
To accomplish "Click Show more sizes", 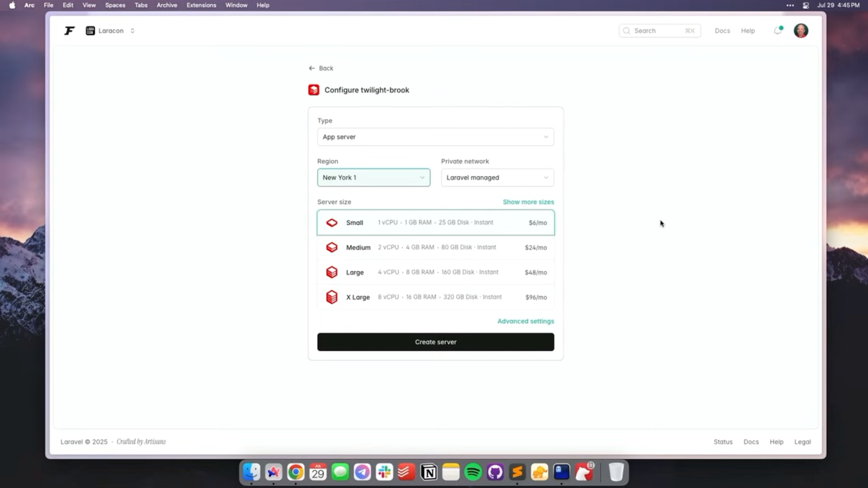I will [x=528, y=202].
